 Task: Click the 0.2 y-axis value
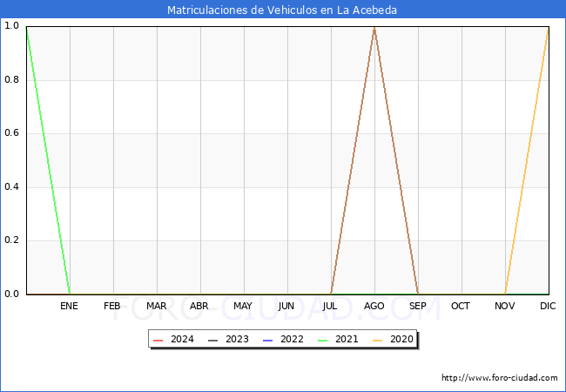click(11, 240)
